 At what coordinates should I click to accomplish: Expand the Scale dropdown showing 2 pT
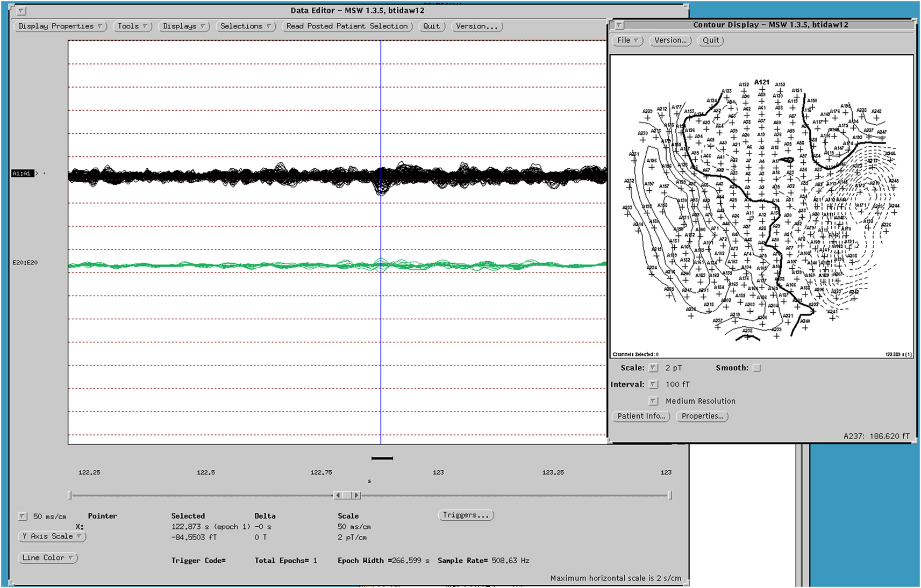click(x=653, y=368)
